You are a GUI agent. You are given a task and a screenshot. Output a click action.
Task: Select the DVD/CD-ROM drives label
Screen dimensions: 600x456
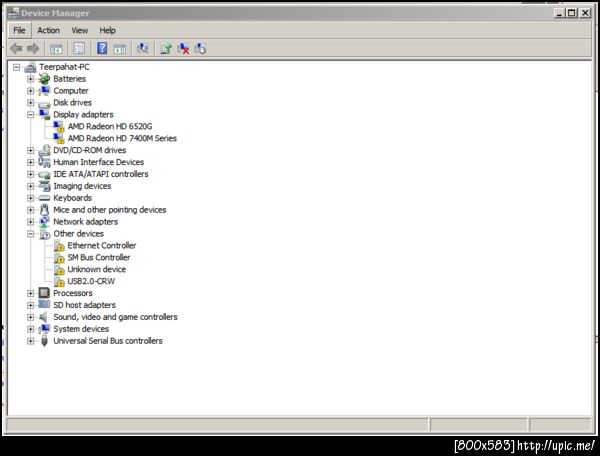click(90, 150)
